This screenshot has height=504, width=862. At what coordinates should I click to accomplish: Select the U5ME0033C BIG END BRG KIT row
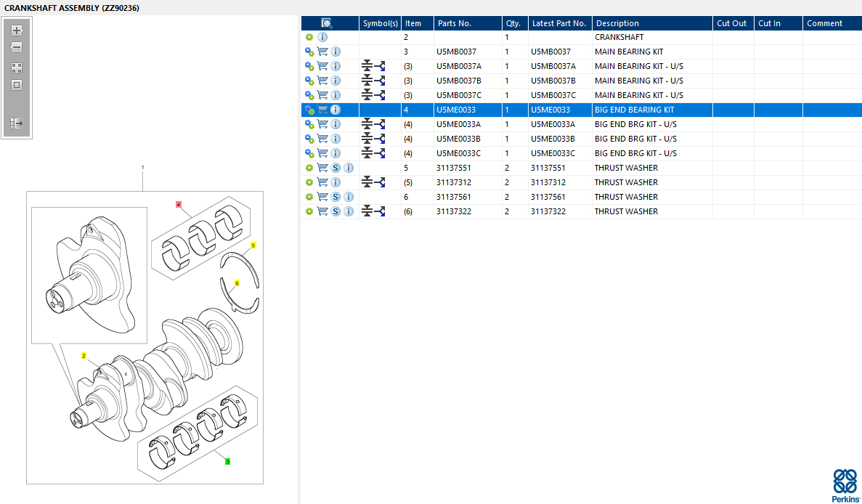581,153
